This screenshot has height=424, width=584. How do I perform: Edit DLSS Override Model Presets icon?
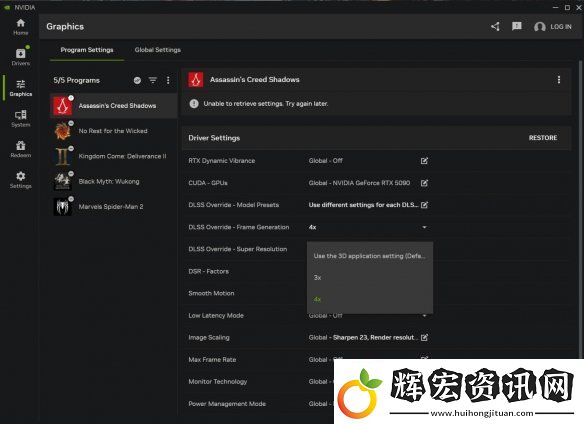pos(424,205)
